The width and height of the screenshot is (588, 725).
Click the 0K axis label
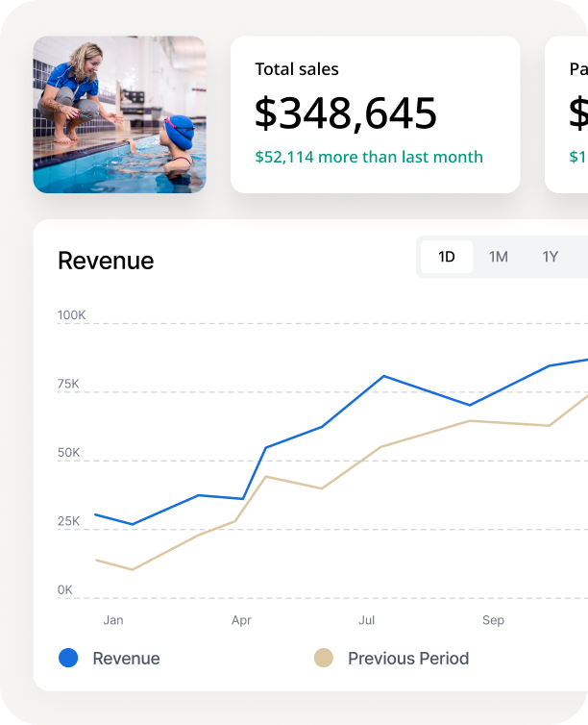click(64, 590)
